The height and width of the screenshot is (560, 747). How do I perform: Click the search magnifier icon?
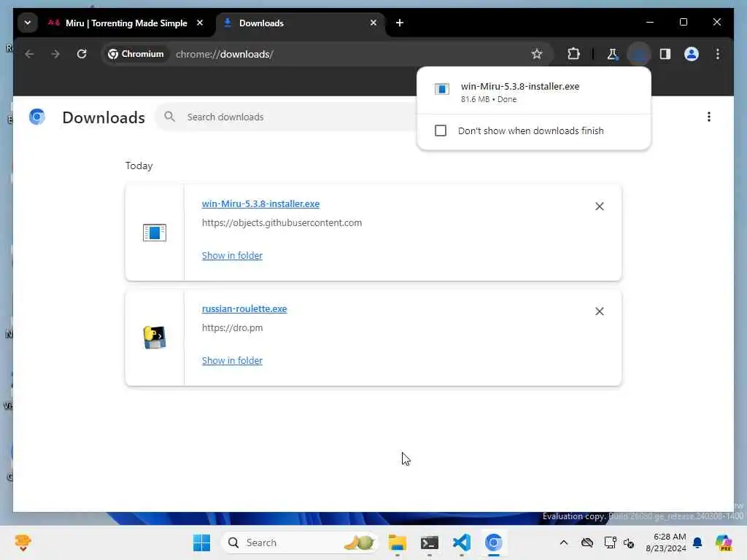click(169, 117)
